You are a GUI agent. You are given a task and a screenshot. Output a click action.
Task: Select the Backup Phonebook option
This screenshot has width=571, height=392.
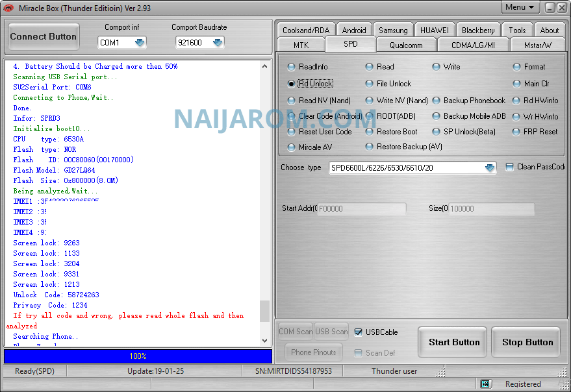[x=468, y=101]
